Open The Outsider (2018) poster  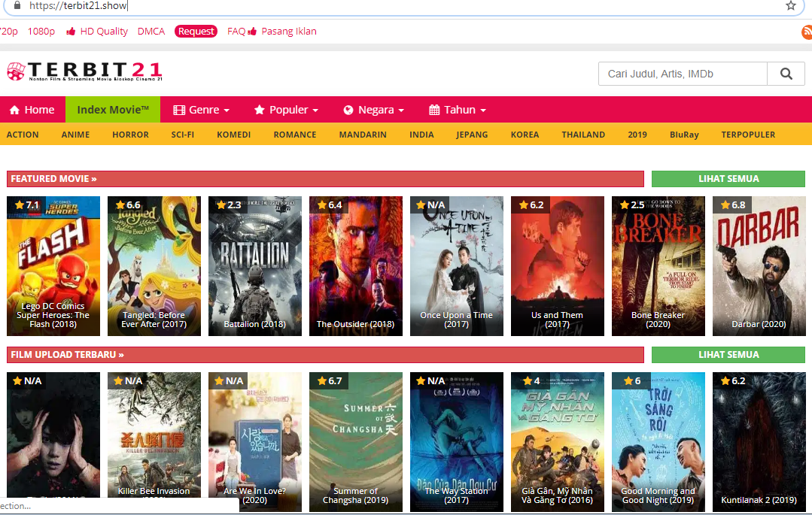356,266
